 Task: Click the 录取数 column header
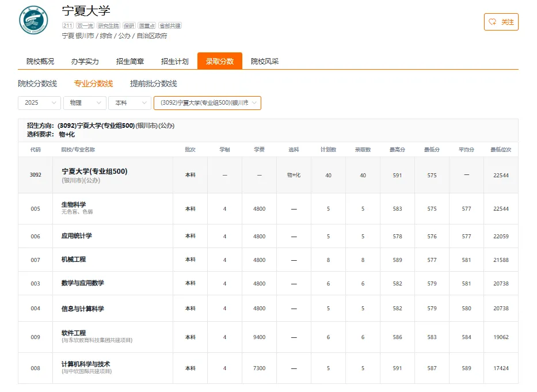[363, 150]
